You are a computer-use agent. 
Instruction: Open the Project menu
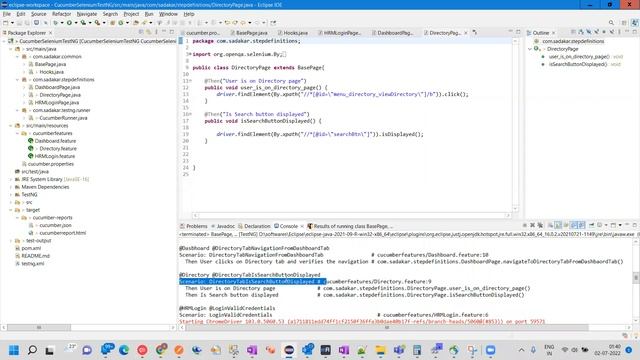coord(131,14)
